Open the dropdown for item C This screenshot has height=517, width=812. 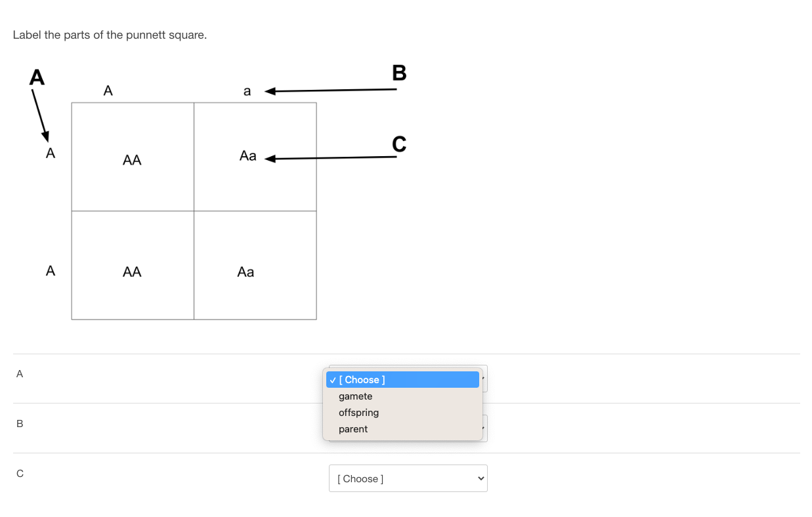pyautogui.click(x=408, y=478)
